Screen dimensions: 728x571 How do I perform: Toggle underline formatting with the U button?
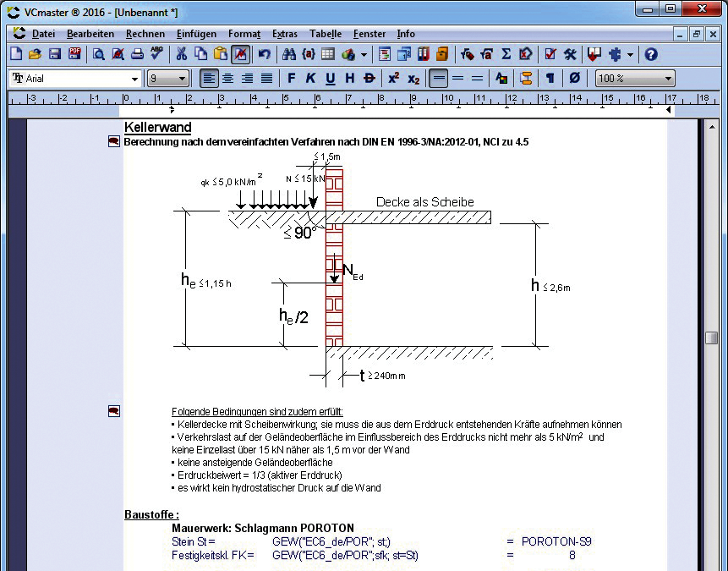(330, 79)
